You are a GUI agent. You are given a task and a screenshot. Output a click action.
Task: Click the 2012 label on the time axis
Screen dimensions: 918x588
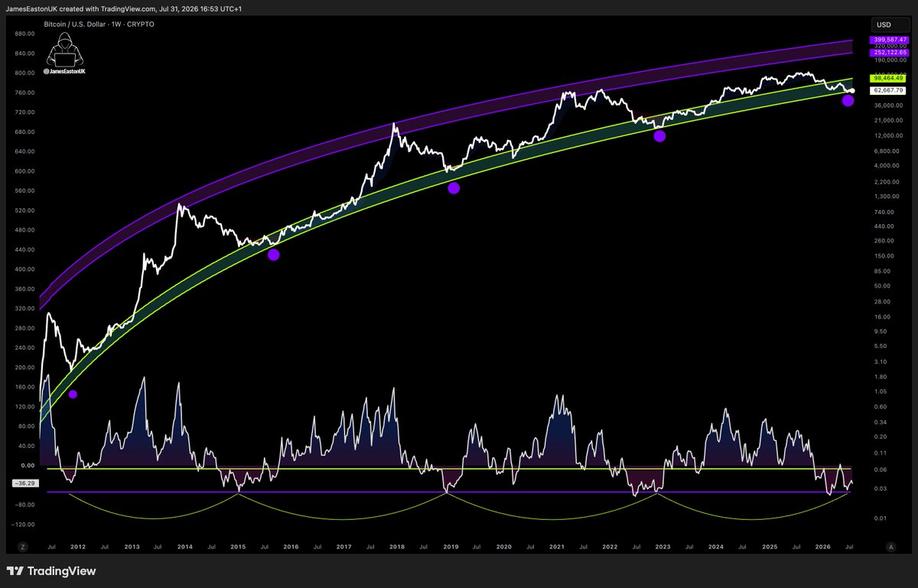(x=78, y=547)
